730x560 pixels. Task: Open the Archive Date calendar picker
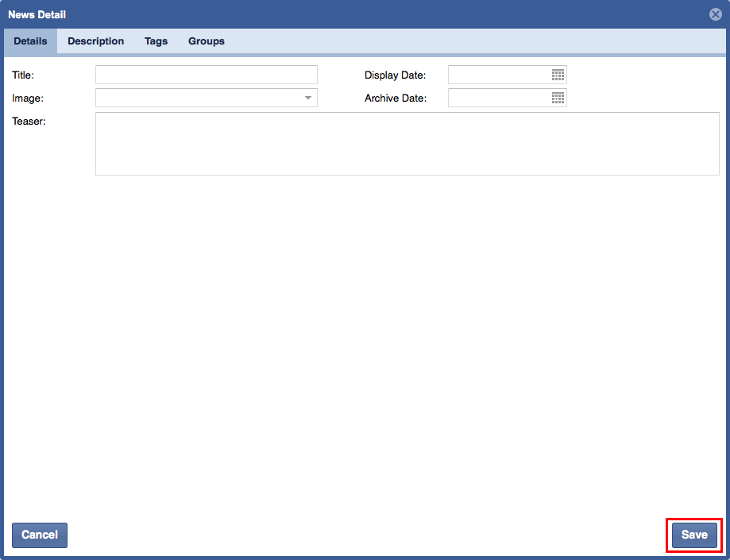pyautogui.click(x=558, y=98)
